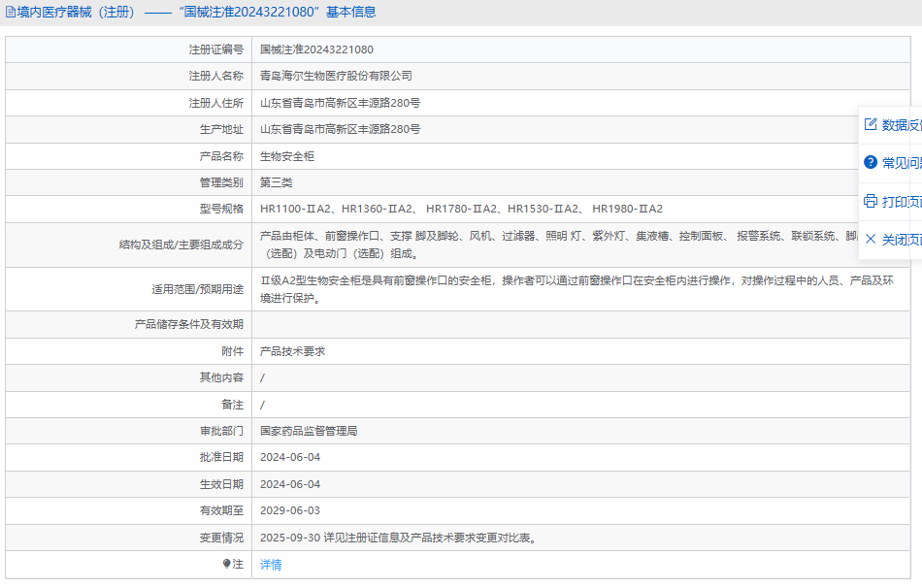Click the 批准日期 value 2024-06-04
This screenshot has height=588, width=922.
[290, 457]
